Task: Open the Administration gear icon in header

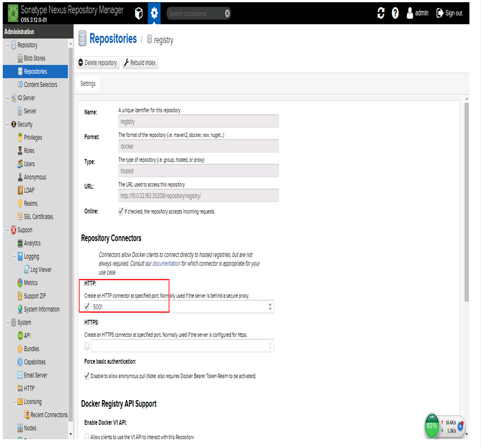Action: pyautogui.click(x=154, y=13)
